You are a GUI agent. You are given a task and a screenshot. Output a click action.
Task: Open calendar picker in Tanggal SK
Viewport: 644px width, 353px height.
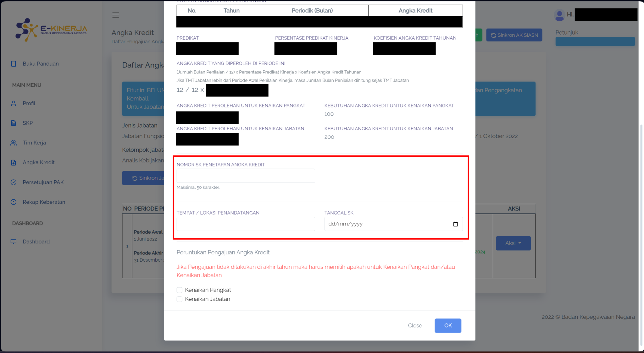click(x=455, y=224)
